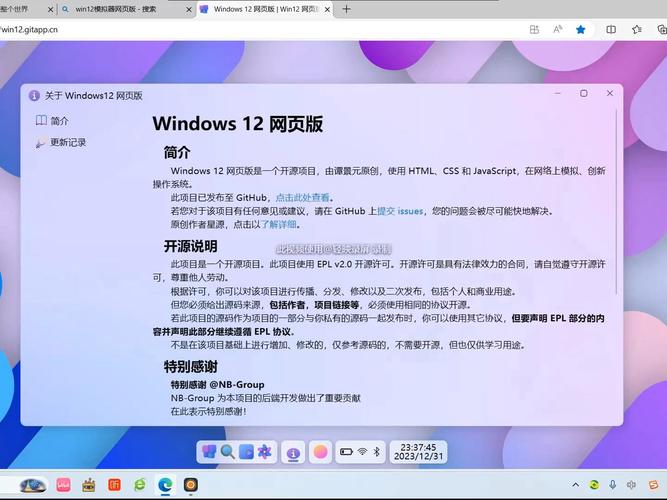Click the battery status icon in dock
Screen dimensions: 667x500
pyautogui.click(x=346, y=451)
